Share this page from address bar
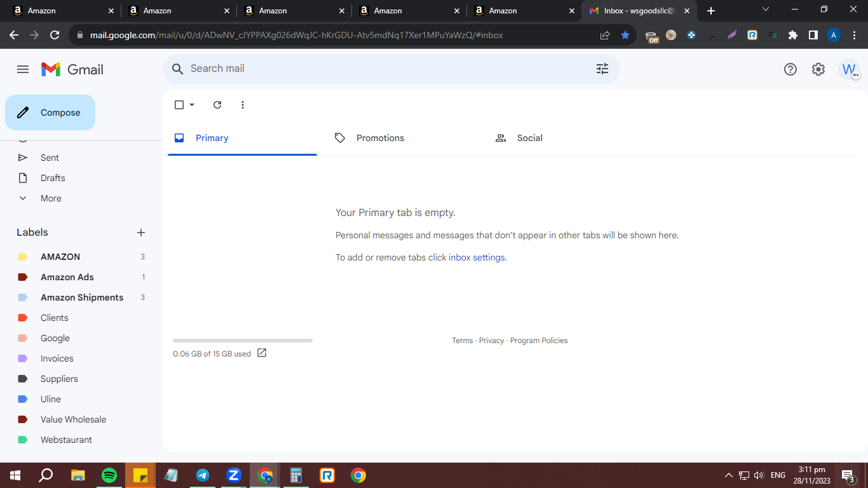Screen dimensions: 868x488 pyautogui.click(x=605, y=35)
